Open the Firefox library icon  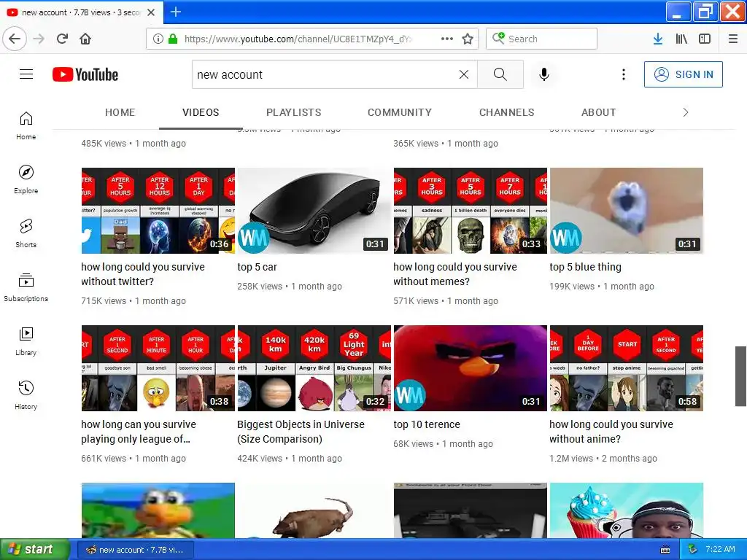pos(681,39)
